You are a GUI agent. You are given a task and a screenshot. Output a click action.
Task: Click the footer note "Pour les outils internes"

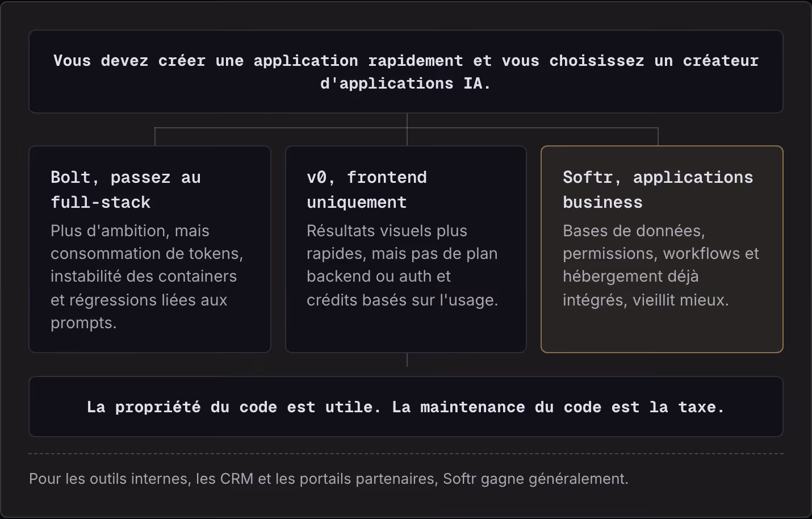[x=329, y=479]
